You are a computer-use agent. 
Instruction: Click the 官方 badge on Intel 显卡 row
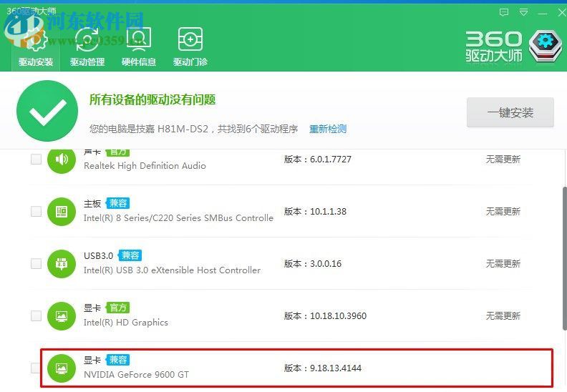(117, 308)
